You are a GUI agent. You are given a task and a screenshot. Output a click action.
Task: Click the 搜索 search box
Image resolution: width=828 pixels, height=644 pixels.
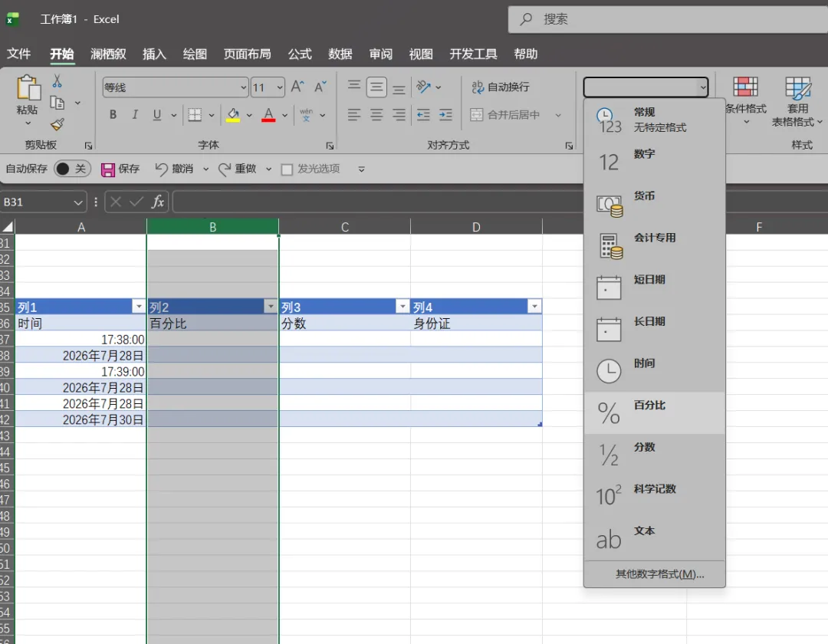coord(668,19)
